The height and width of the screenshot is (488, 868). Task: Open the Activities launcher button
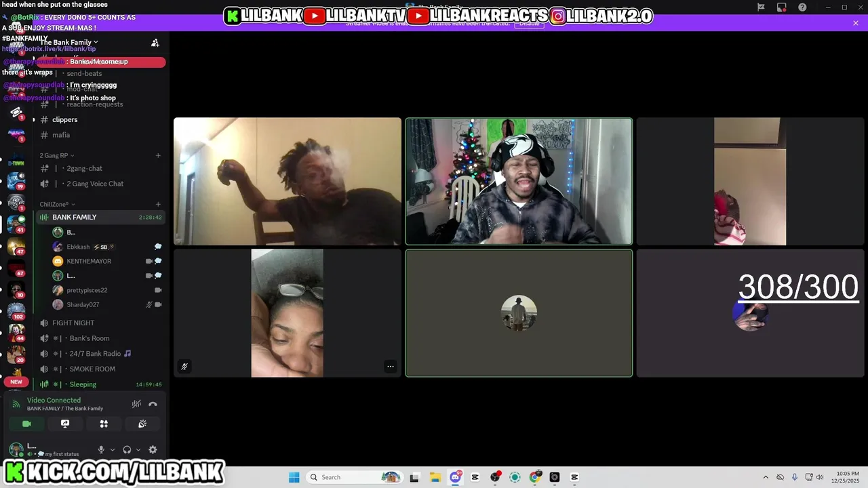tap(104, 424)
